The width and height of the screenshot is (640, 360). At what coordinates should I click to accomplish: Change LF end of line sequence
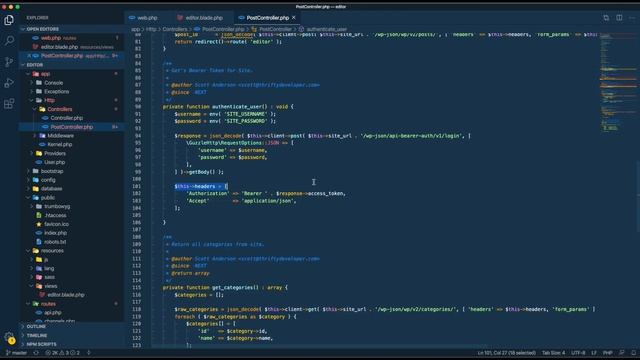594,353
